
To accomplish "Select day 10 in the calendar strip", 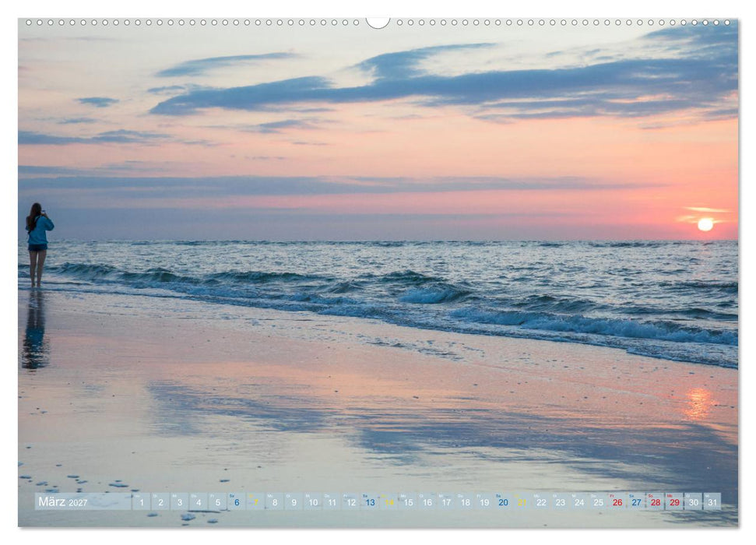I will 313,501.
